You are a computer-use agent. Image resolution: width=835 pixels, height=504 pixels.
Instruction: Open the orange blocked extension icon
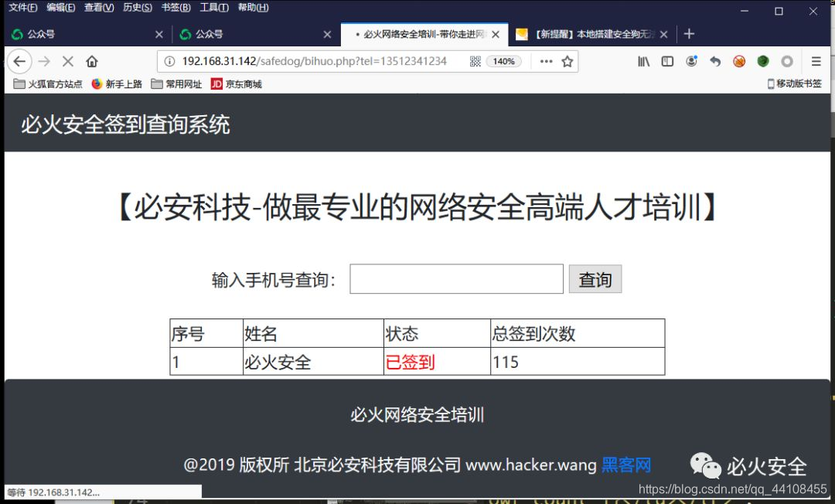pyautogui.click(x=739, y=61)
